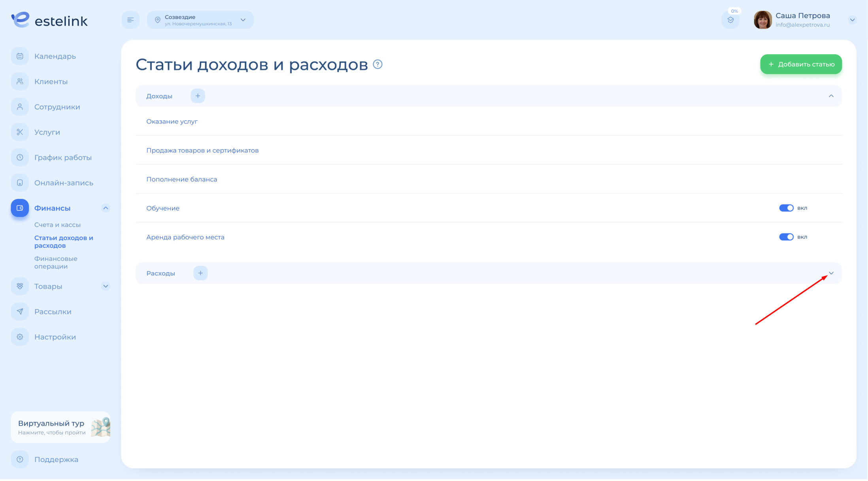868x481 pixels.
Task: Open Продажа товаров и сертификатов item
Action: click(x=202, y=150)
